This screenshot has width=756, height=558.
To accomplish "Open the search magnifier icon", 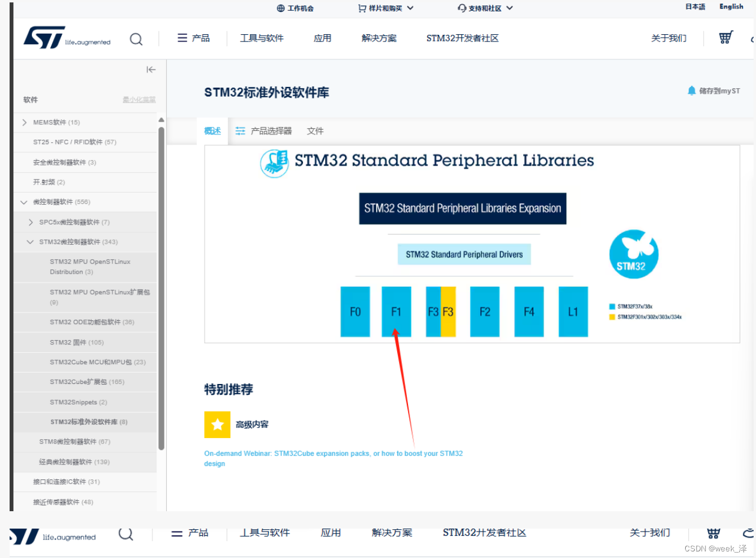I will (x=136, y=39).
